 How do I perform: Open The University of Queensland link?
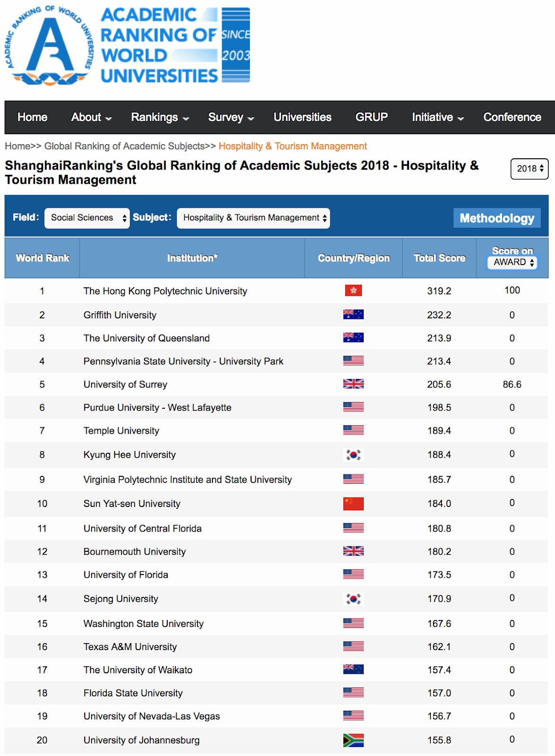point(146,338)
